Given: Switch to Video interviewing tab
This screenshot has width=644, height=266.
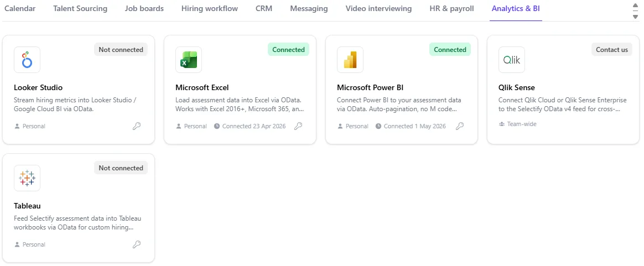Looking at the screenshot, I should click(378, 9).
